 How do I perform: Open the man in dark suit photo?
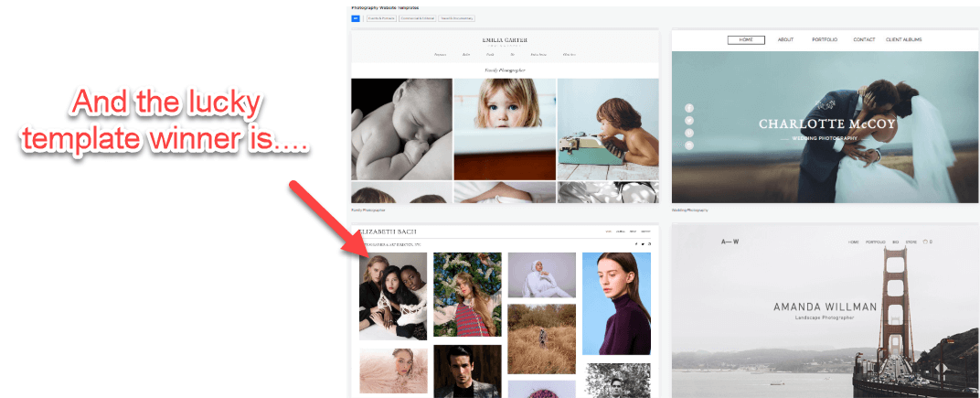pos(467,371)
